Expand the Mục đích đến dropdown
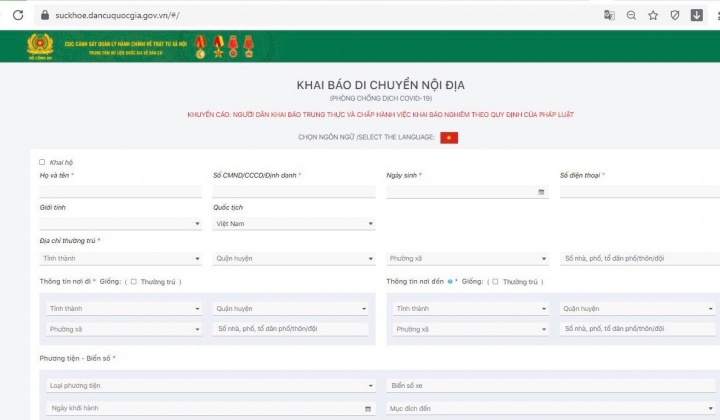 [x=551, y=409]
